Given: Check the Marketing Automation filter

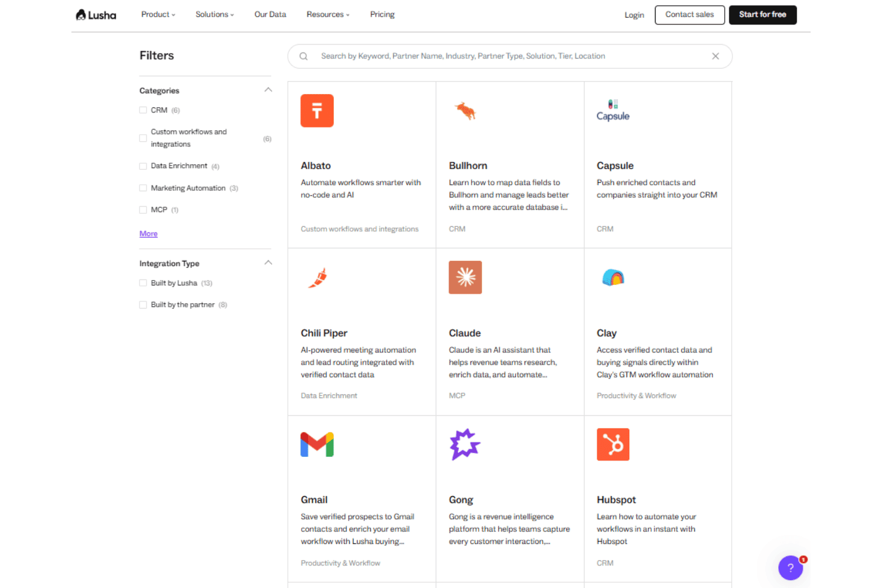Looking at the screenshot, I should pyautogui.click(x=143, y=188).
